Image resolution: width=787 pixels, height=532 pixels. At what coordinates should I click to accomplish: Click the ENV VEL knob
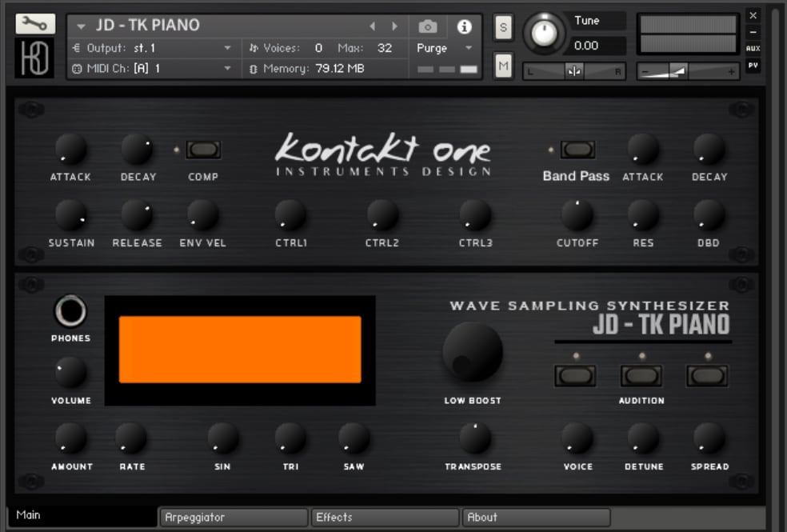point(203,215)
